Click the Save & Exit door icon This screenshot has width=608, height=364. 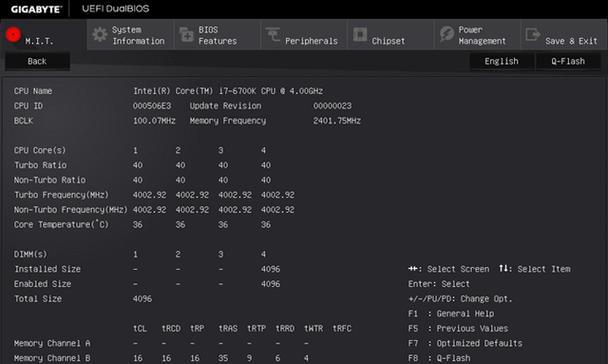click(533, 35)
